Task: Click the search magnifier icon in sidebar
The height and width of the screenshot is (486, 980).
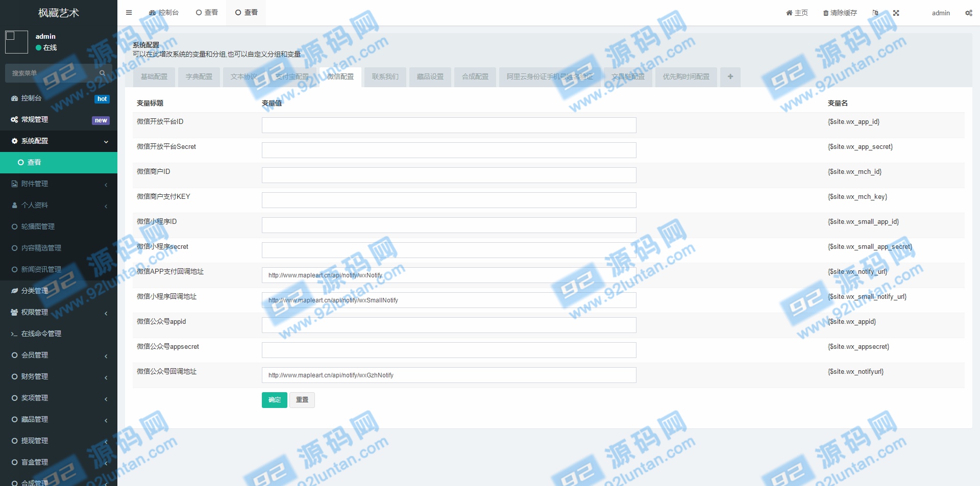Action: tap(103, 73)
